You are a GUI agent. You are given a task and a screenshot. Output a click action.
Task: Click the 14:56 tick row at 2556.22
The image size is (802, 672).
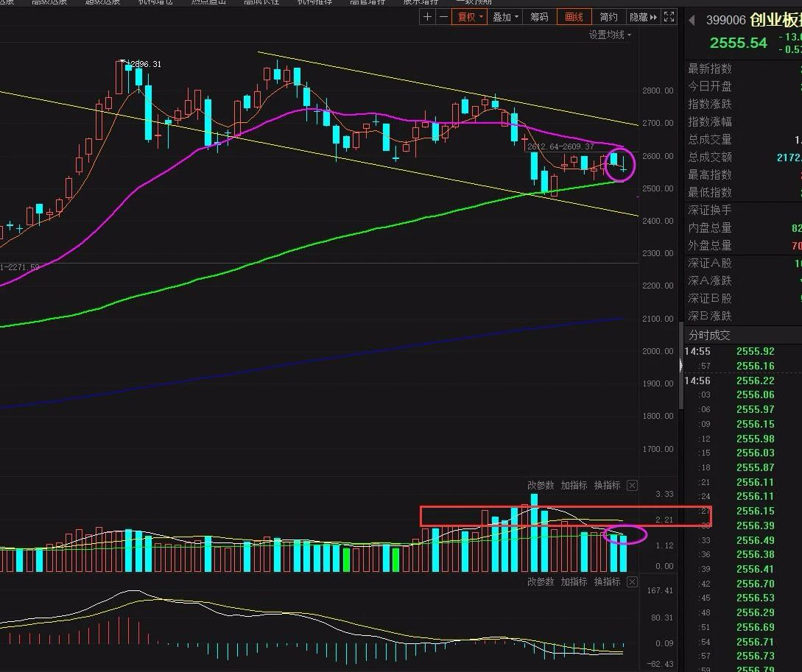point(743,381)
